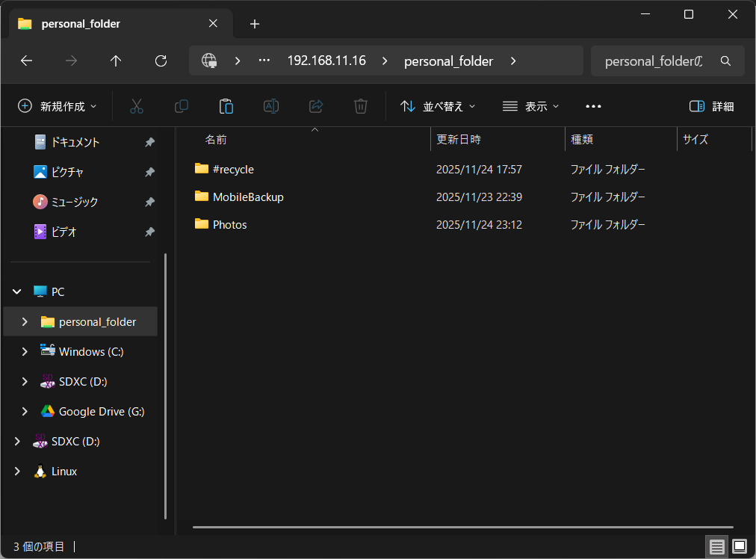Switch to large thumbnails view in status bar

coord(740,546)
